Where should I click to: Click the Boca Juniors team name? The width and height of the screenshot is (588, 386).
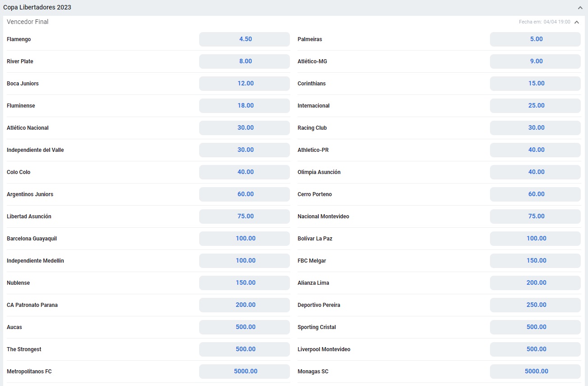pyautogui.click(x=23, y=84)
